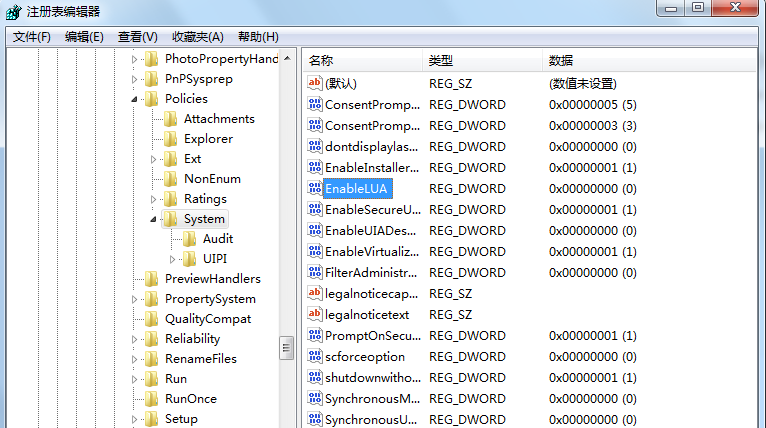This screenshot has height=428, width=766.
Task: Click the legalnoticecap string icon
Action: [x=315, y=293]
